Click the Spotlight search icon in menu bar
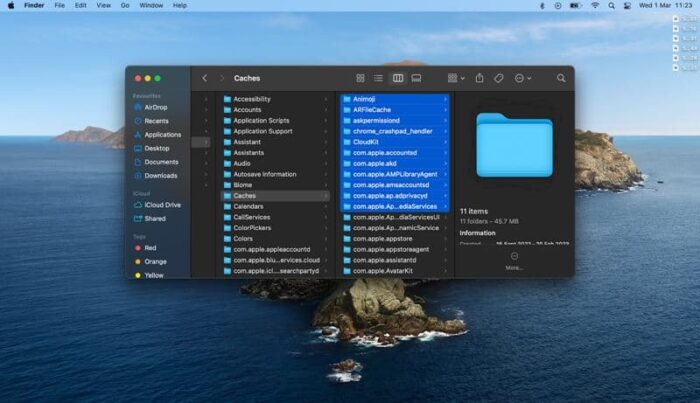700x403 pixels. pyautogui.click(x=611, y=5)
